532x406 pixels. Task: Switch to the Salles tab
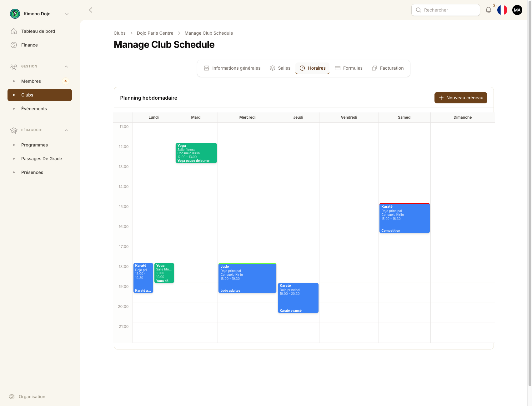pos(280,68)
